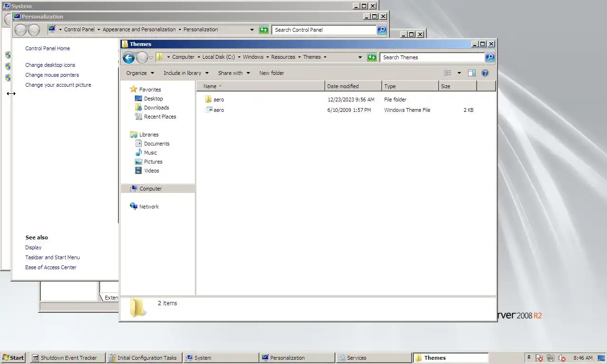Click Search Control Panel input field
Viewport: 607px width, 364px height.
324,30
